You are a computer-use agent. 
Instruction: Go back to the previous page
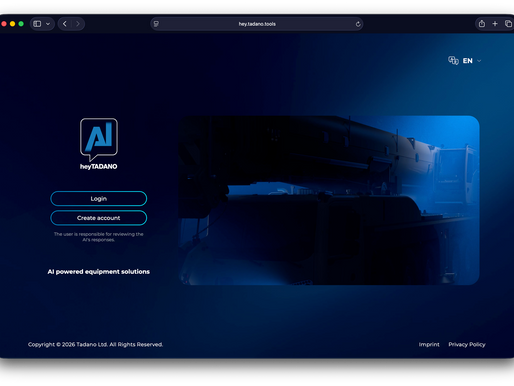65,24
